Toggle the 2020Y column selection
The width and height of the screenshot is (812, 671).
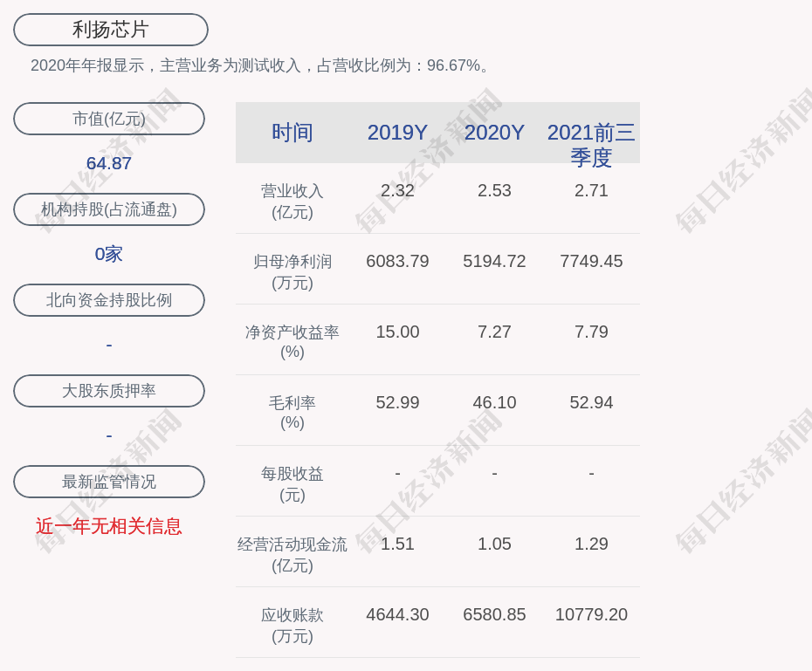[x=494, y=133]
